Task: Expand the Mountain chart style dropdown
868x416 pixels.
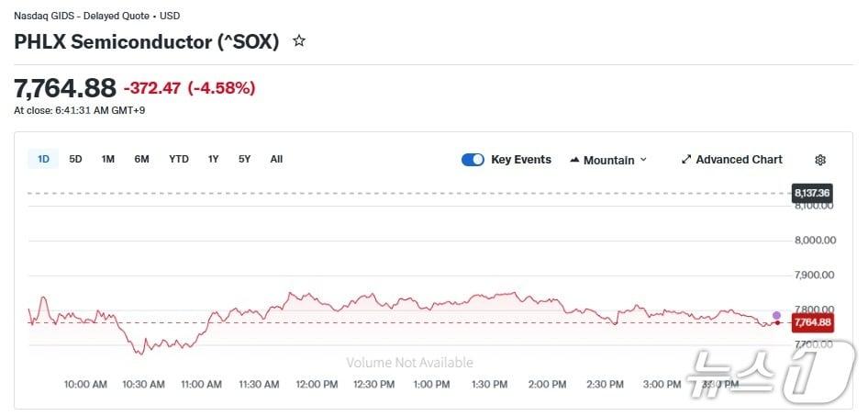Action: point(608,160)
